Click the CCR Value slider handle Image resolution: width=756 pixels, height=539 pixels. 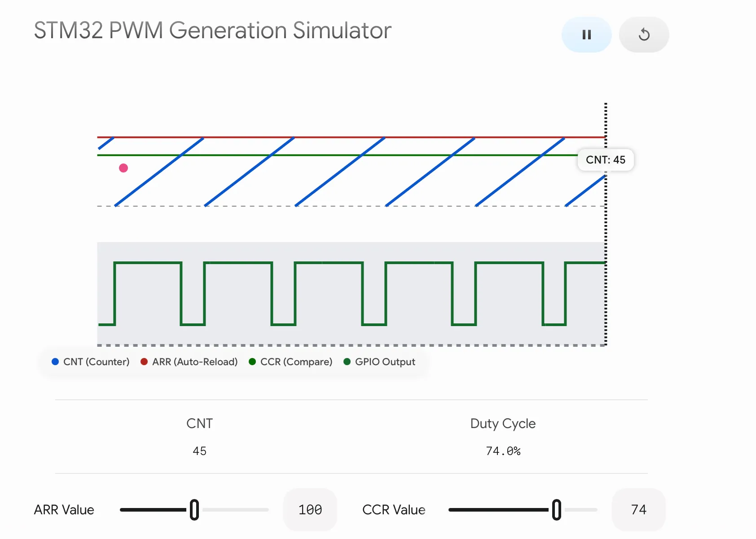click(557, 510)
